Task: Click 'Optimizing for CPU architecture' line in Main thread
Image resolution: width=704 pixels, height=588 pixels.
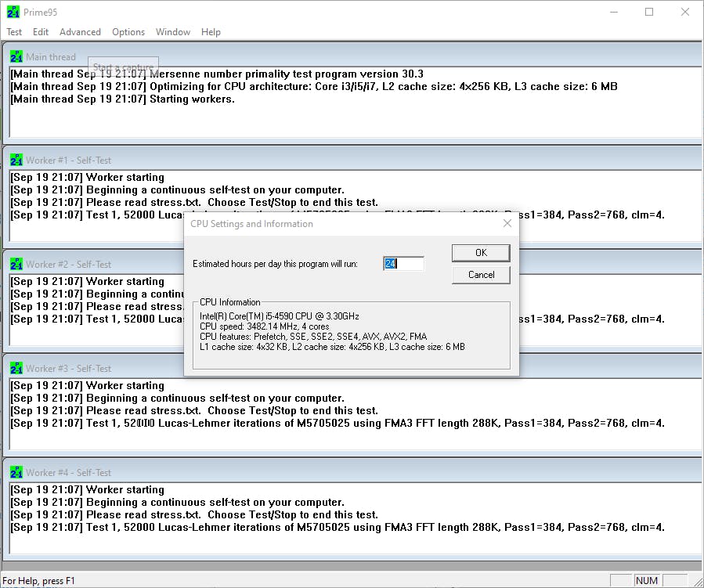Action: pyautogui.click(x=314, y=87)
